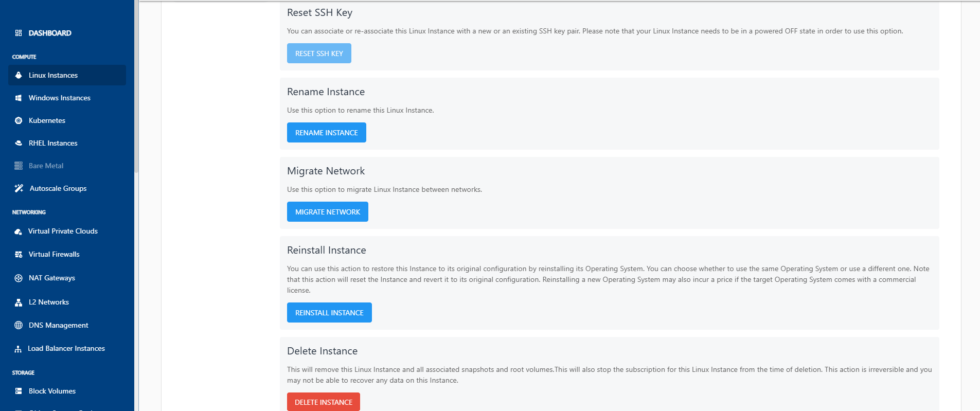
Task: Click the Dashboard grid icon
Action: [19, 33]
